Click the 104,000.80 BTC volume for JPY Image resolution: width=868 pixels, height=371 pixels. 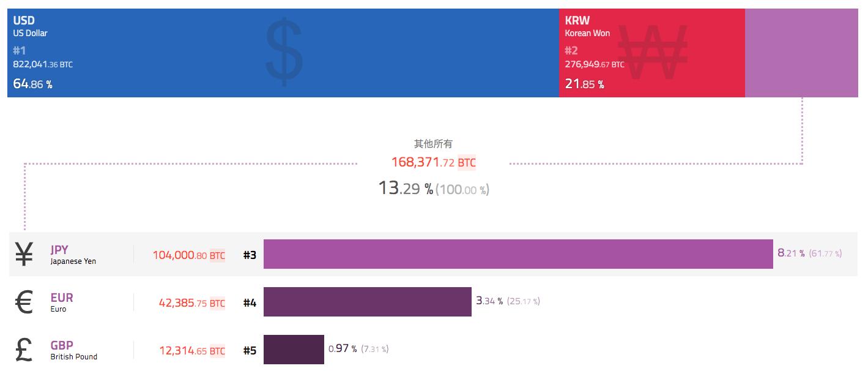[188, 255]
